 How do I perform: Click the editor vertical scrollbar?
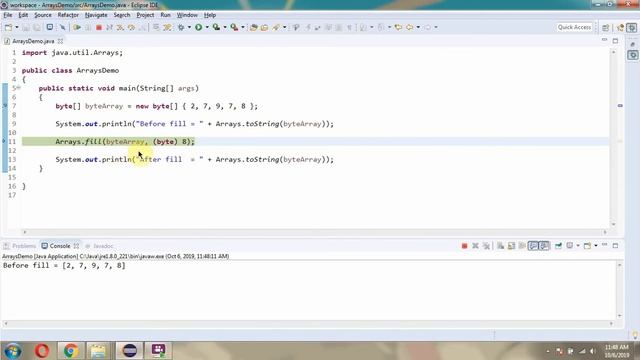click(613, 138)
